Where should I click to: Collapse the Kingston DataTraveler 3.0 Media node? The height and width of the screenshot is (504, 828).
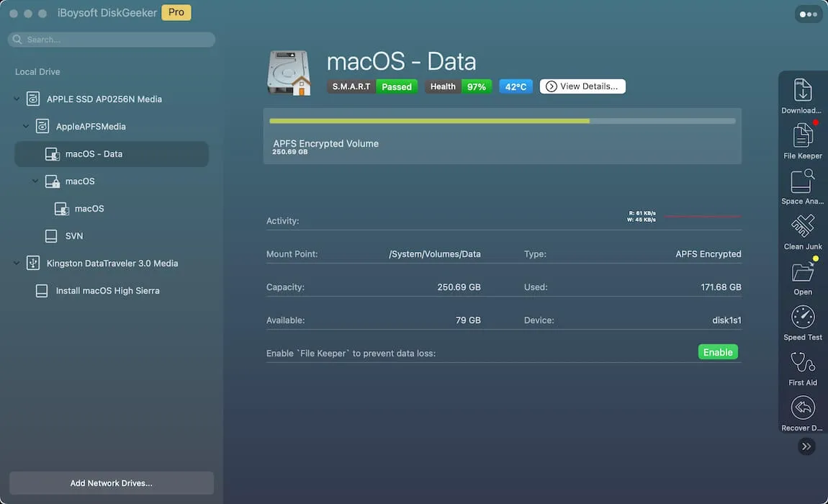click(17, 263)
